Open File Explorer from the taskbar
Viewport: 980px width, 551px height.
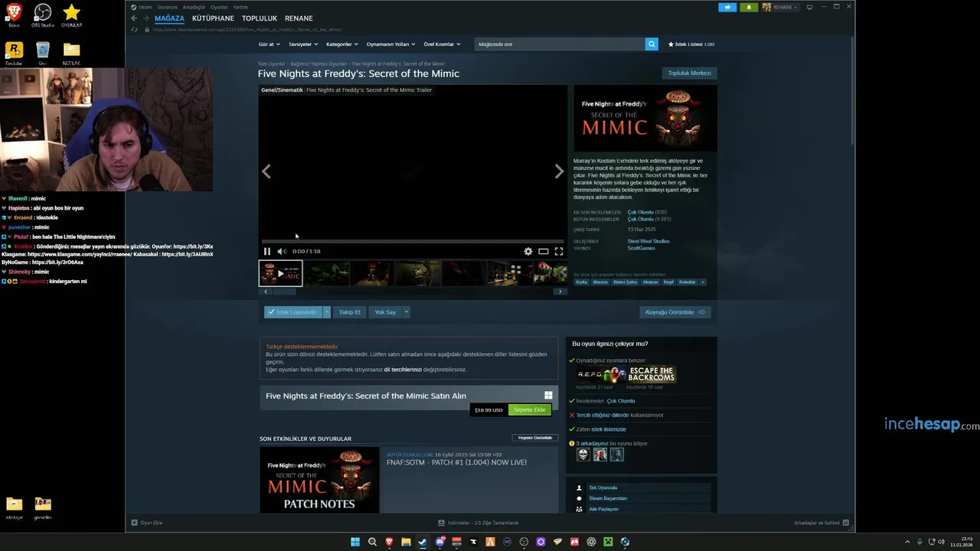[406, 542]
